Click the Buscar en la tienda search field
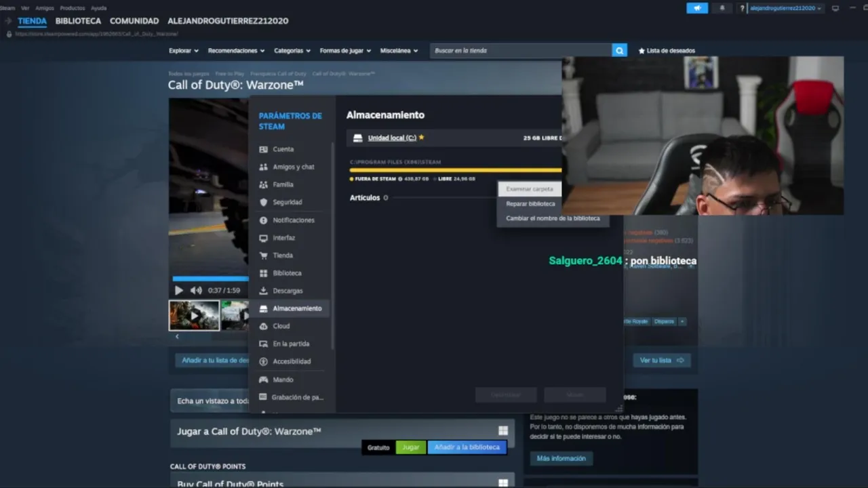The image size is (868, 488). 521,50
